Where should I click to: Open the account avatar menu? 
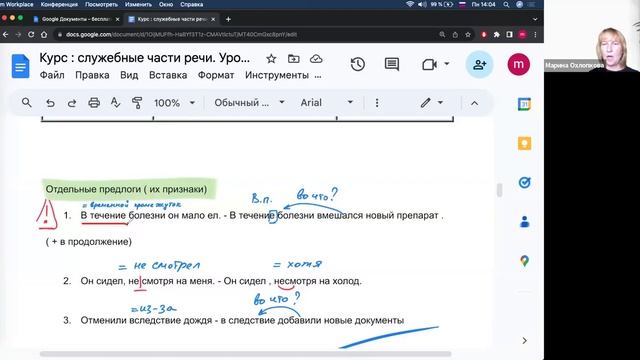(x=518, y=64)
